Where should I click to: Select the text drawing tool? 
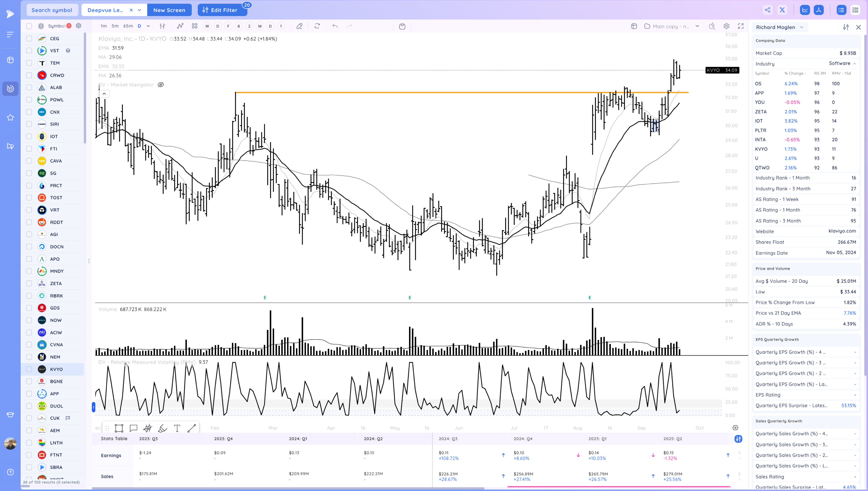coord(177,428)
